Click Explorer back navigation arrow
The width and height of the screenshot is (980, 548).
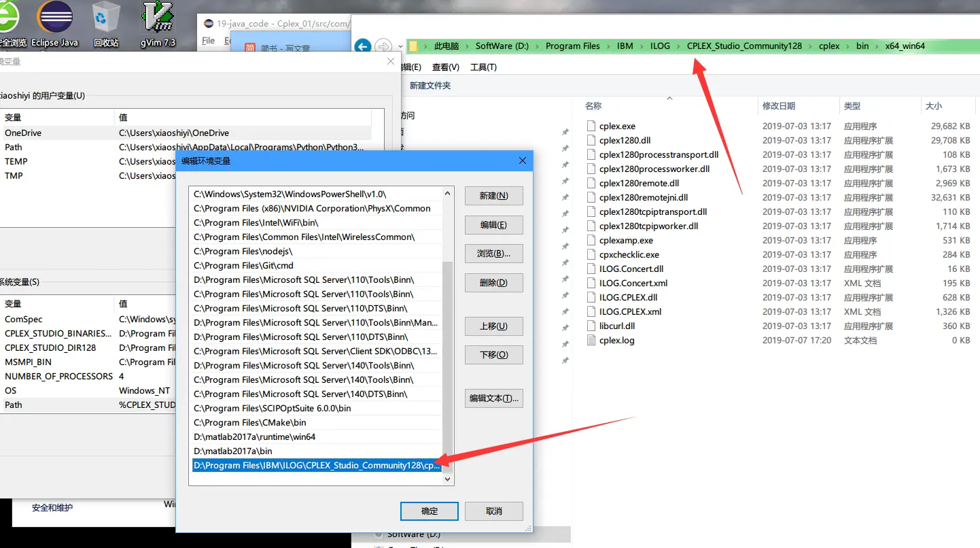(x=363, y=46)
